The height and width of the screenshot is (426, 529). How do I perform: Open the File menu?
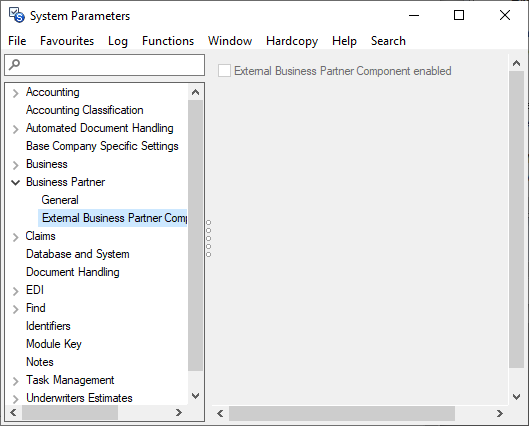tap(17, 41)
